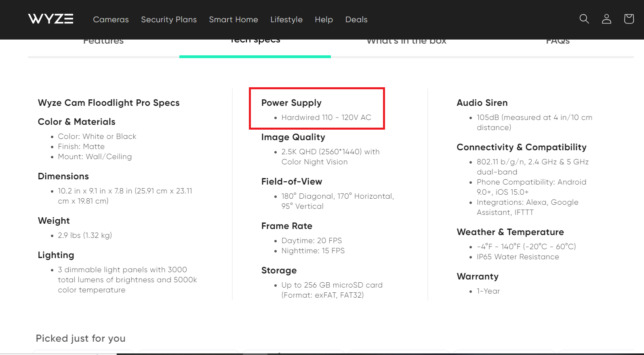Open the user account icon
Viewport: 644px width, 355px height.
click(x=606, y=19)
